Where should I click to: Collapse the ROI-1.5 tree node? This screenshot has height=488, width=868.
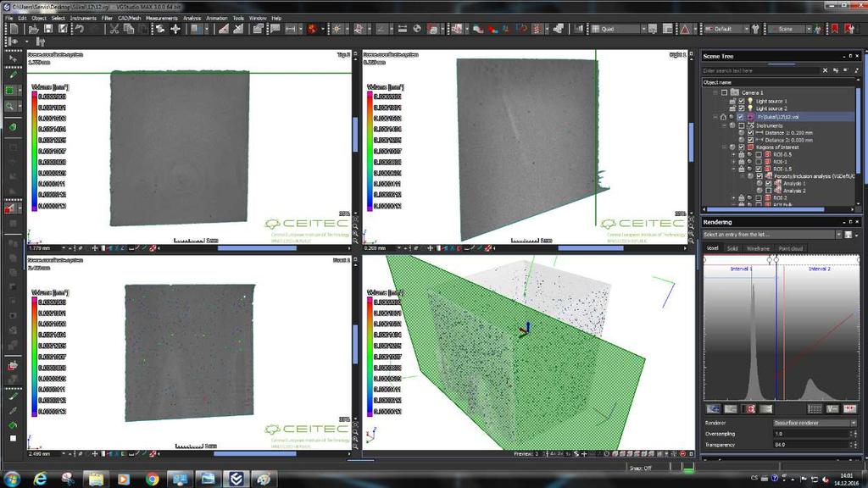(733, 169)
